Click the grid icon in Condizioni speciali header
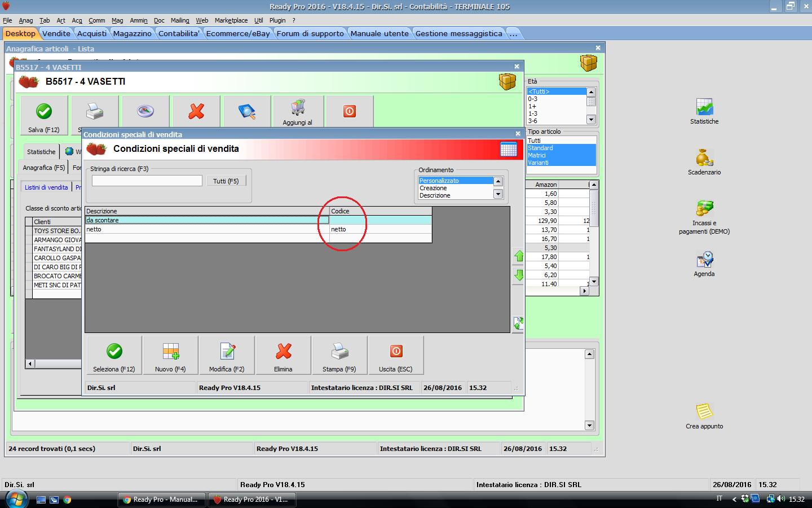 click(x=509, y=149)
